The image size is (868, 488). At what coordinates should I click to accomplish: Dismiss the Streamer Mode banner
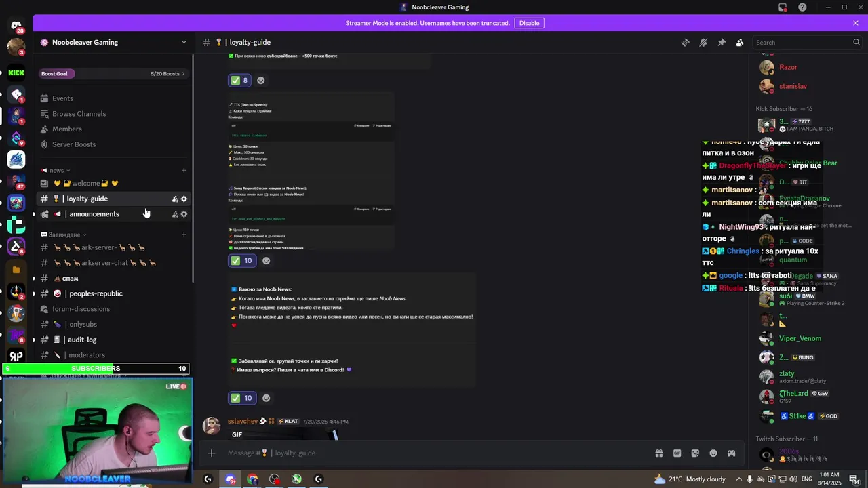[x=856, y=23]
